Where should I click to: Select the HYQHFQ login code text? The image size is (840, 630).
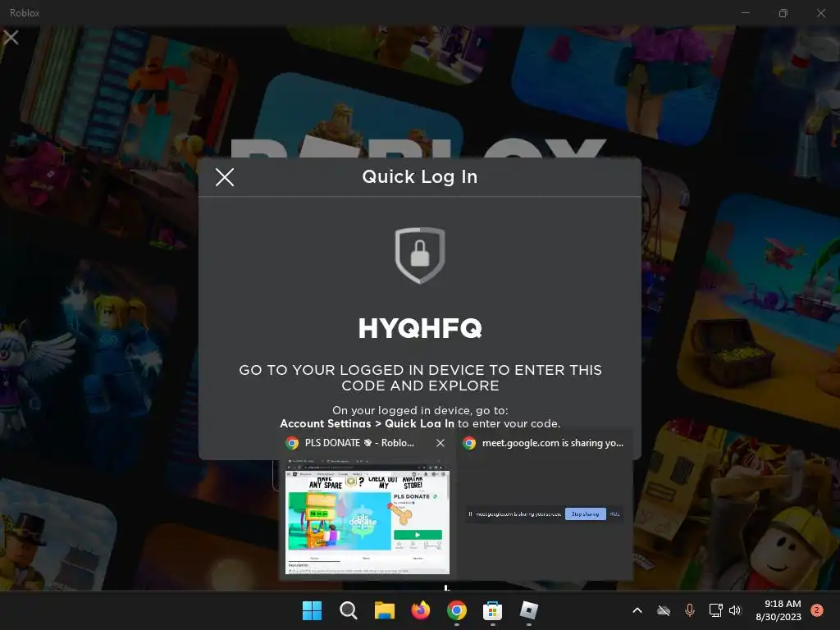(x=420, y=328)
